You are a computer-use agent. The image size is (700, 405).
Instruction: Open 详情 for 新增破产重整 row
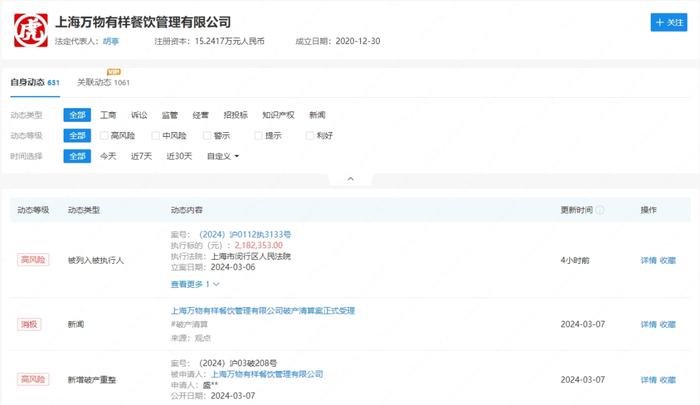pos(648,380)
